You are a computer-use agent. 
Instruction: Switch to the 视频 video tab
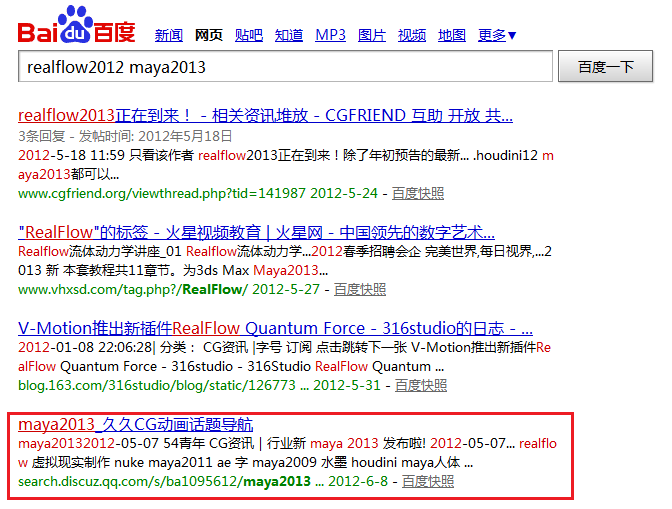[412, 35]
